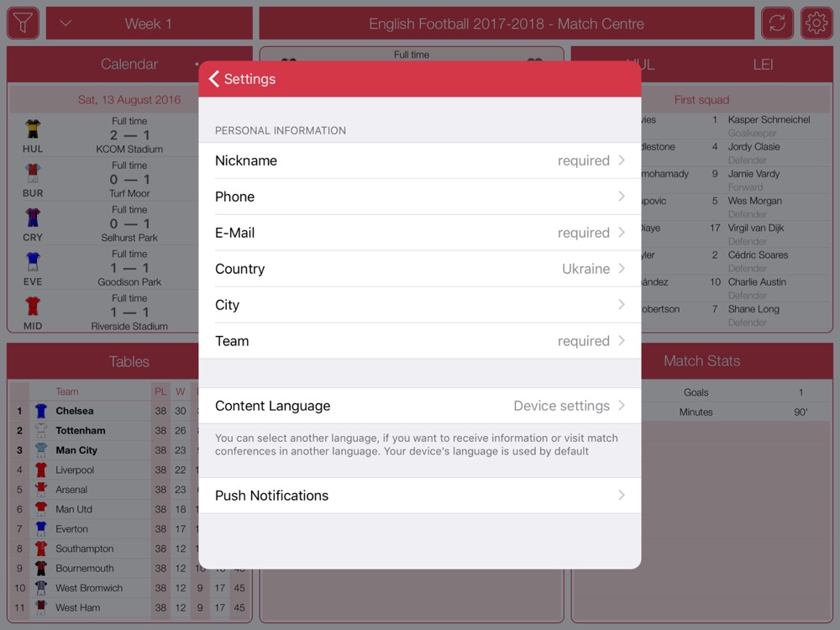Screen dimensions: 840x630
Task: Select the Team column header in Tables
Action: click(x=67, y=391)
